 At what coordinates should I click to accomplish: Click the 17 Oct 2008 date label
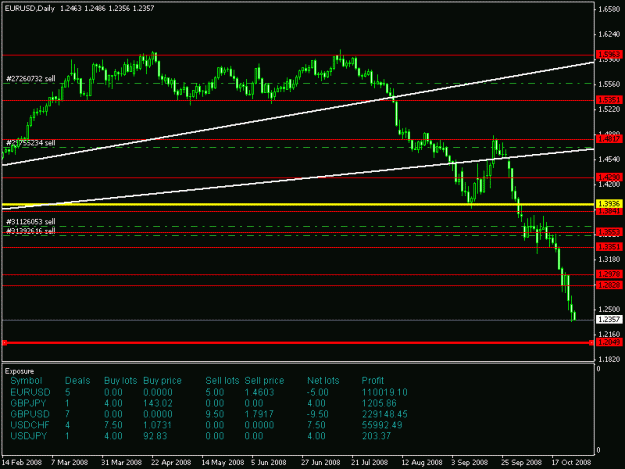coord(571,463)
